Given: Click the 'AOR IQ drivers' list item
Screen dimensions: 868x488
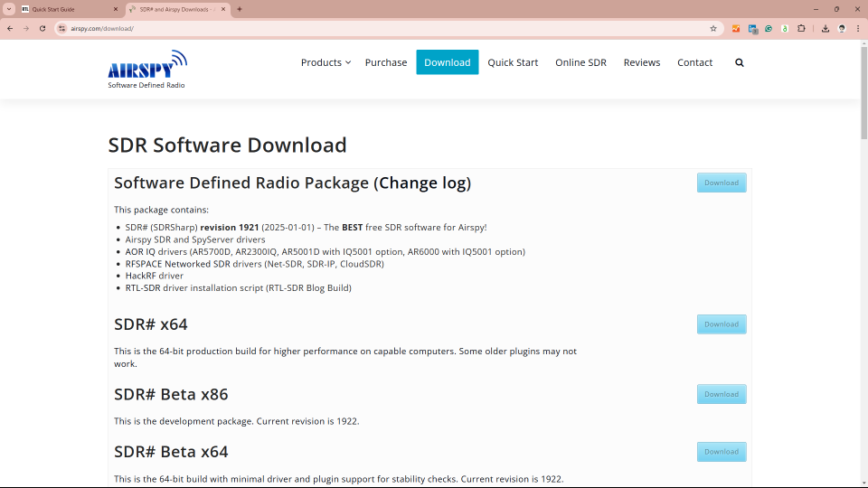Looking at the screenshot, I should (325, 252).
